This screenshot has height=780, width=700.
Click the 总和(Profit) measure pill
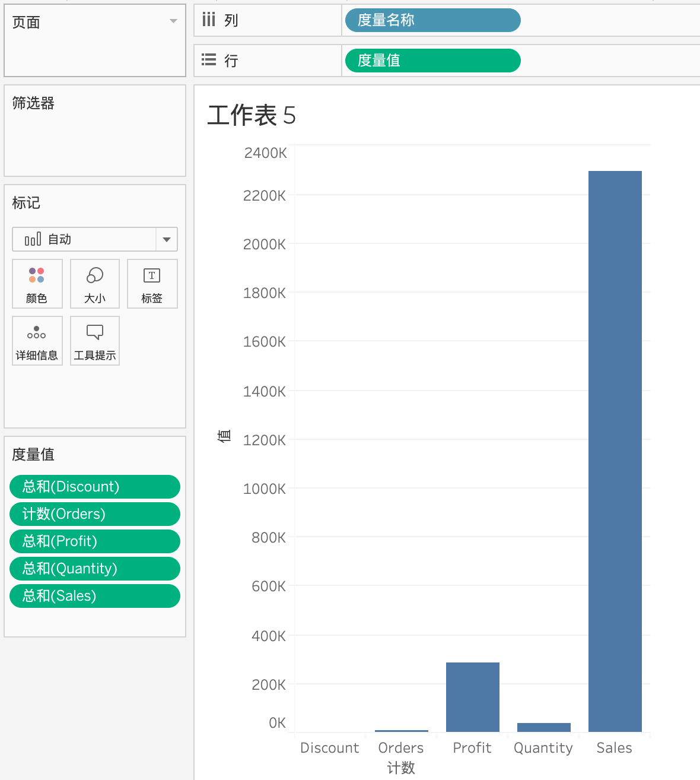coord(94,541)
